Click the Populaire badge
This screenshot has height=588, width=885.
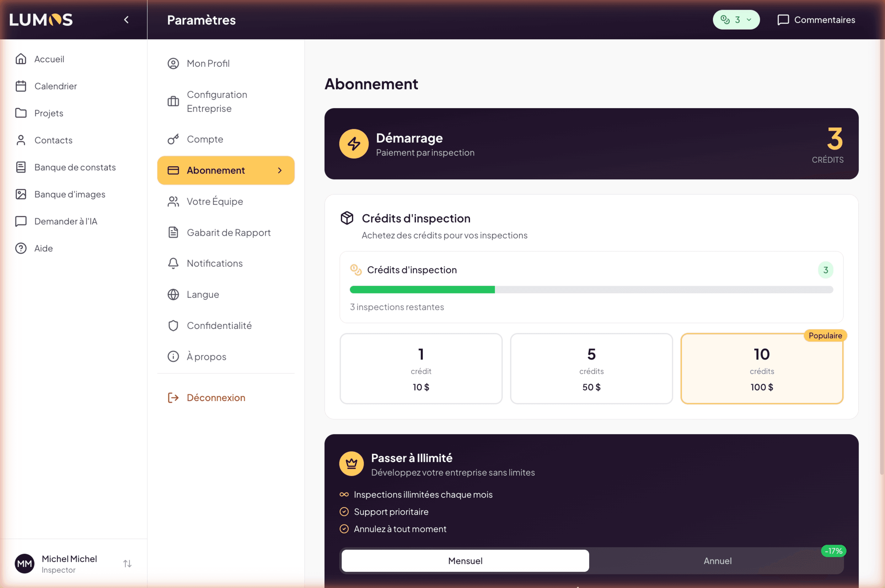825,335
